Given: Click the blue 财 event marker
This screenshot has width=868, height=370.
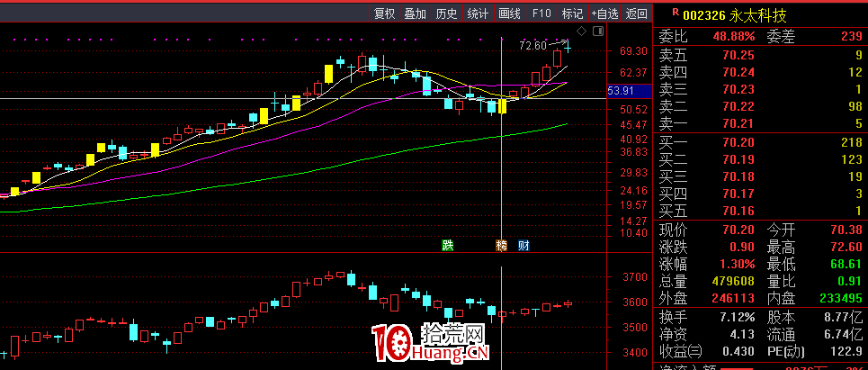Looking at the screenshot, I should [523, 246].
